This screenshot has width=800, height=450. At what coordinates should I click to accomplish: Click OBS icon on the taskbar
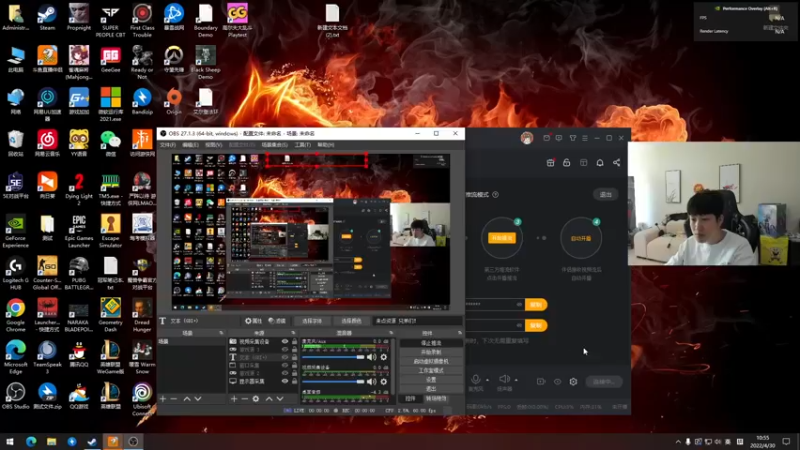[133, 442]
